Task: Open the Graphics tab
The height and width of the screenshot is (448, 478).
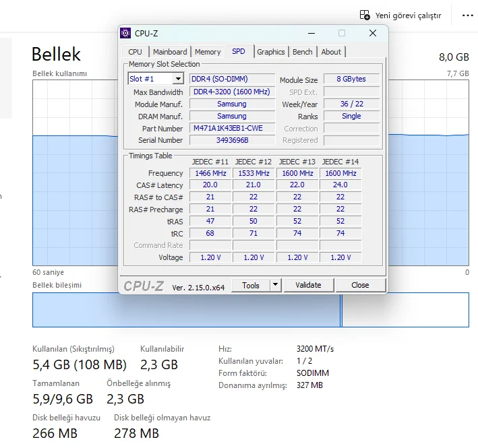Action: 271,52
